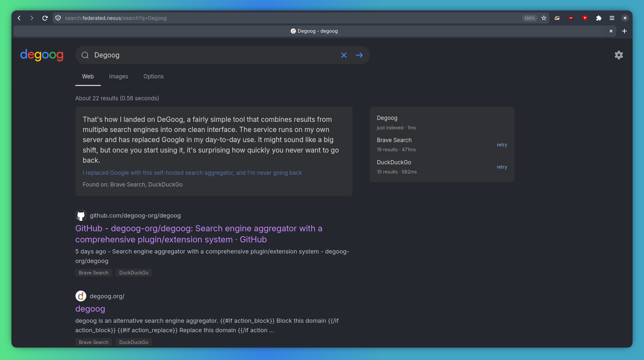Click the degoog.org result description text

coord(207,325)
